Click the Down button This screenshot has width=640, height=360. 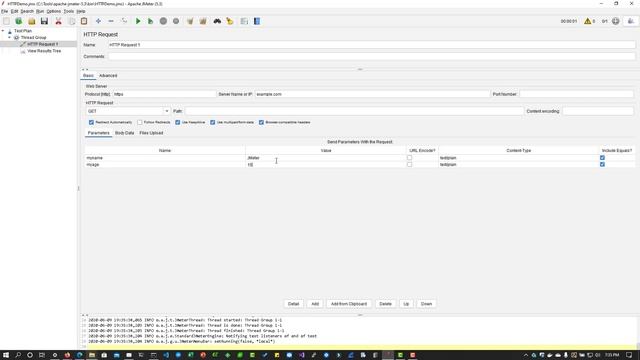coord(426,304)
